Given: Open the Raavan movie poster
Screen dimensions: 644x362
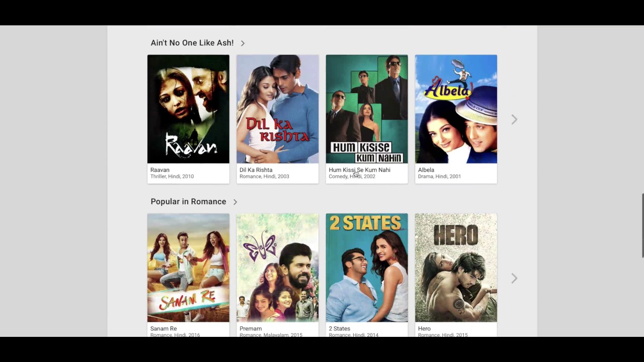Looking at the screenshot, I should 188,109.
